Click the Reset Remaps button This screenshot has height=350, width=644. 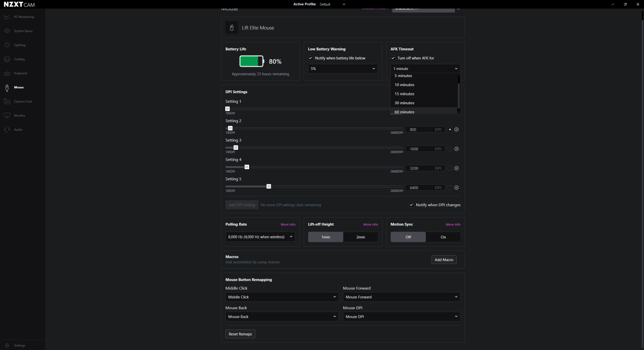click(240, 334)
